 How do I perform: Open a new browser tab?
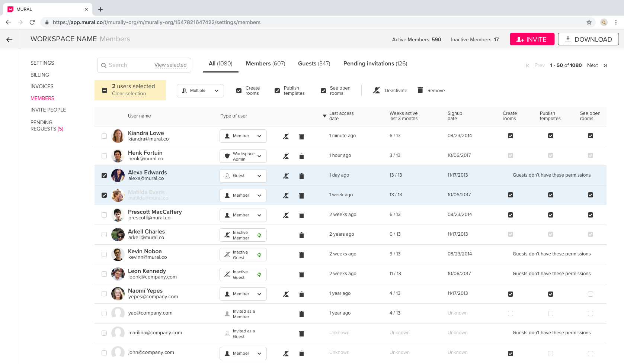pos(100,9)
